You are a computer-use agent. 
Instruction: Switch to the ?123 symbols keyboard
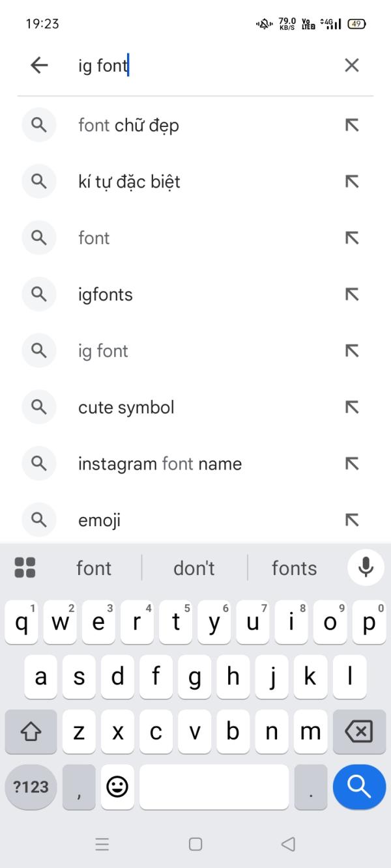coord(31,787)
